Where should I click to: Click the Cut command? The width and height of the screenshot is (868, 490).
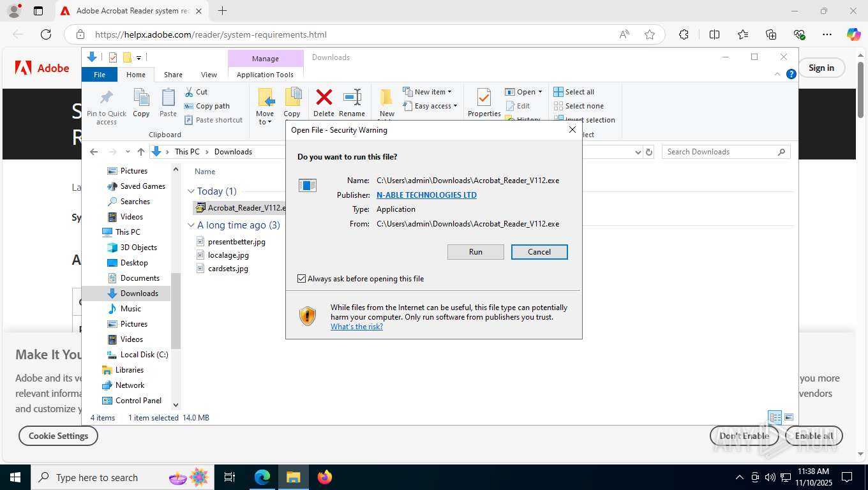[196, 92]
